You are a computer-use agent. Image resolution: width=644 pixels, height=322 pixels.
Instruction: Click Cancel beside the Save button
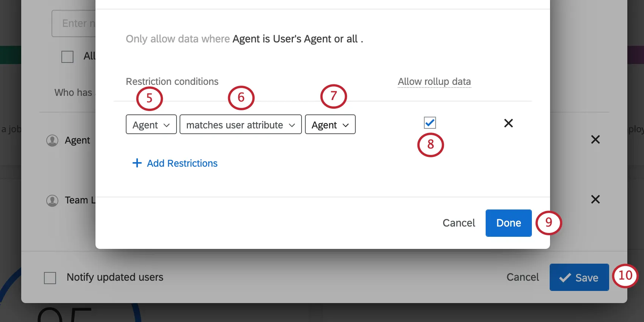click(522, 277)
